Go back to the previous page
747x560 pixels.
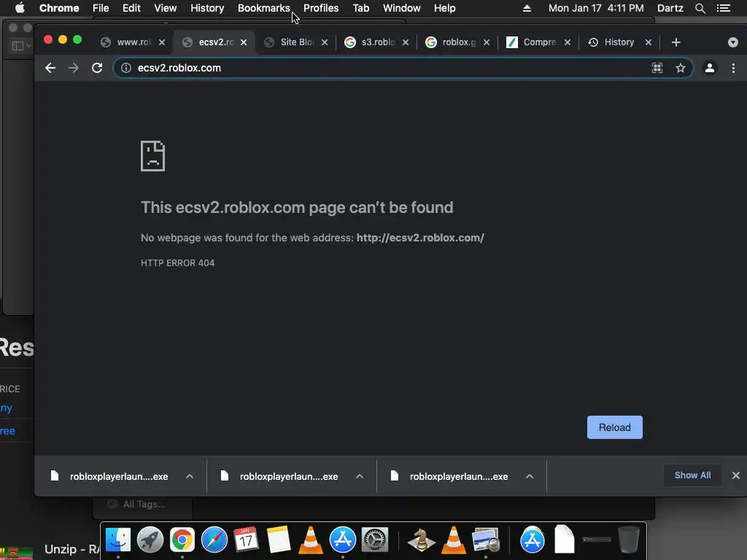50,68
